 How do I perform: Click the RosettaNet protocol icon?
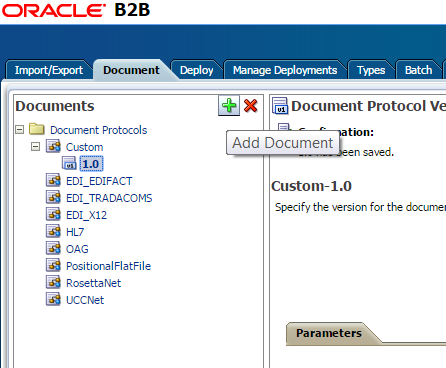pyautogui.click(x=53, y=282)
